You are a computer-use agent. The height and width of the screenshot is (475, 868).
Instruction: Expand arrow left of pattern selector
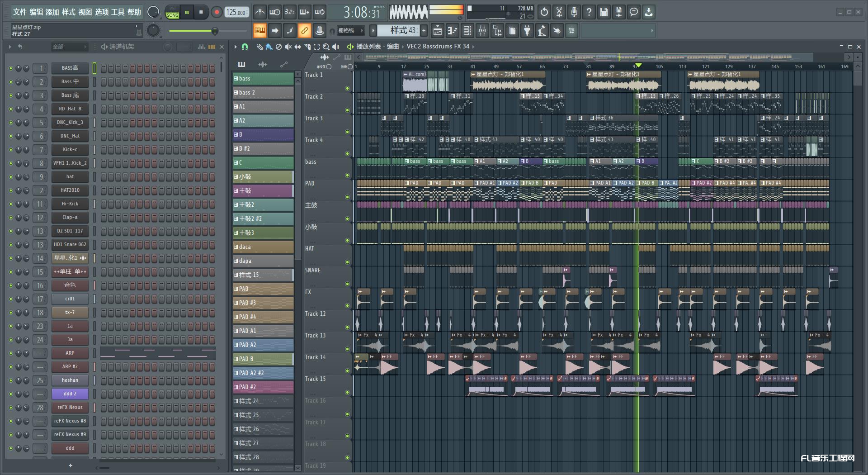click(373, 31)
